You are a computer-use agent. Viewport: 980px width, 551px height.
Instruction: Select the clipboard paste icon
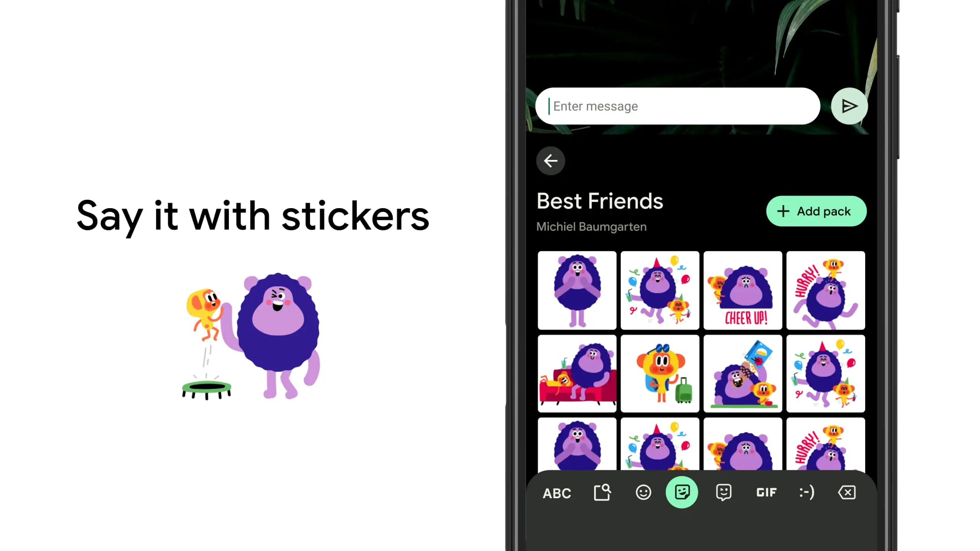tap(602, 492)
